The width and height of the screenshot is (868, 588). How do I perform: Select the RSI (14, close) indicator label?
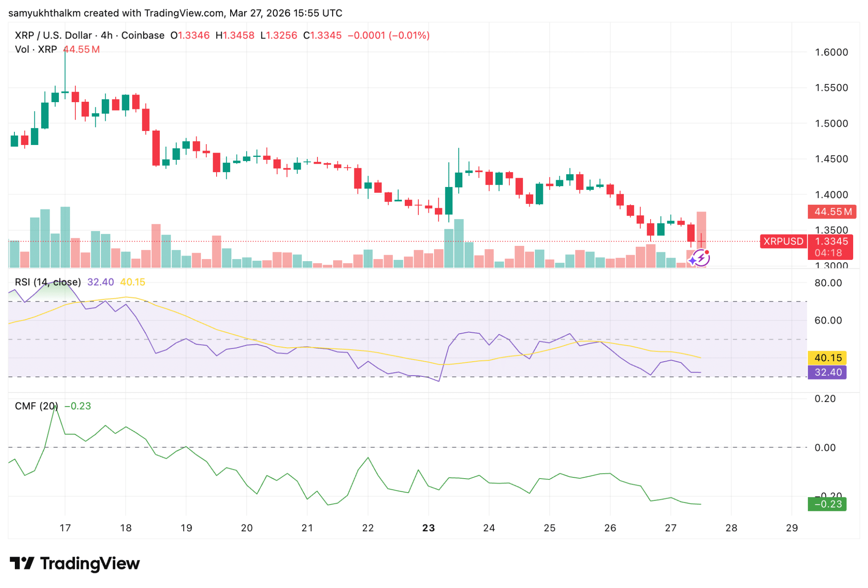pos(47,282)
